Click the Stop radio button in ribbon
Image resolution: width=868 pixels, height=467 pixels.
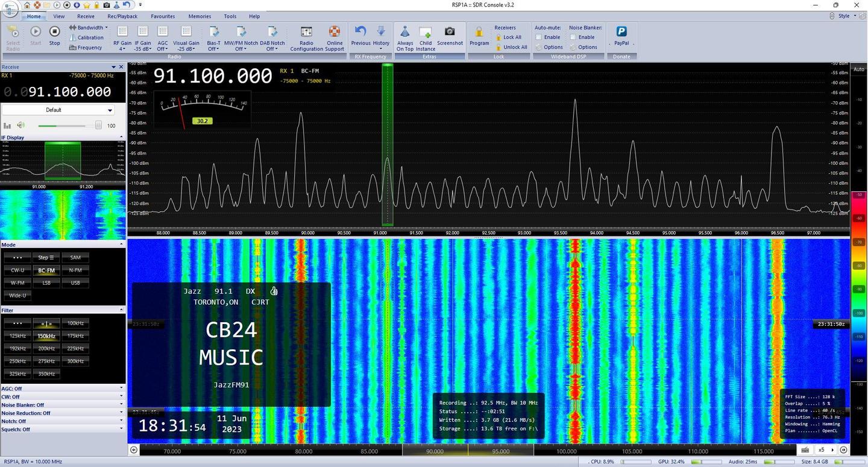point(55,36)
